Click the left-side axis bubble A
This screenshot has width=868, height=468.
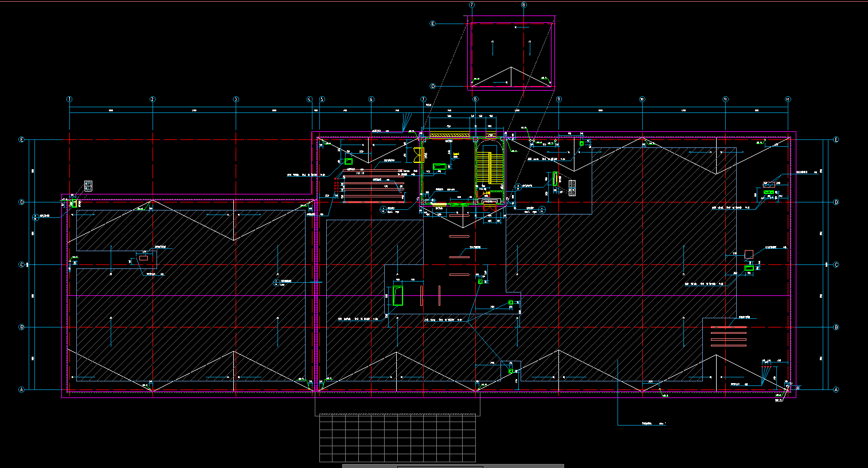22,389
